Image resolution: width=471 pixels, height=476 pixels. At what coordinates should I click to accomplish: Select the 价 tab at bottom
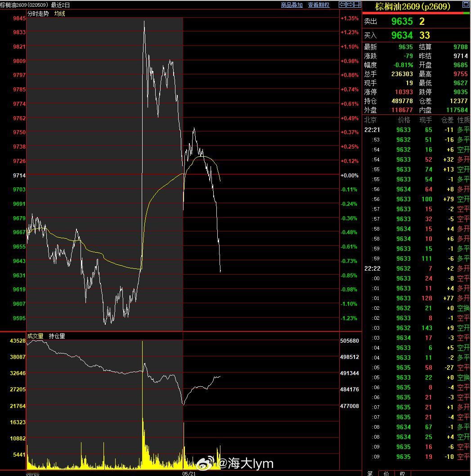[386, 473]
